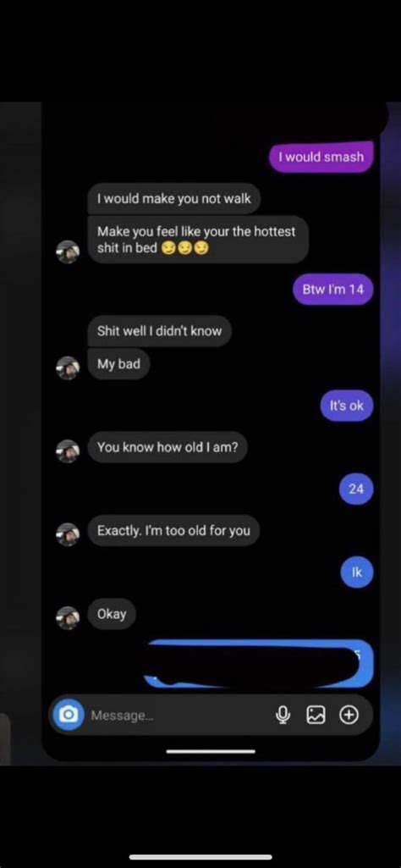Tap the "Exactly, I'm too old for you" bubble

pos(173,530)
